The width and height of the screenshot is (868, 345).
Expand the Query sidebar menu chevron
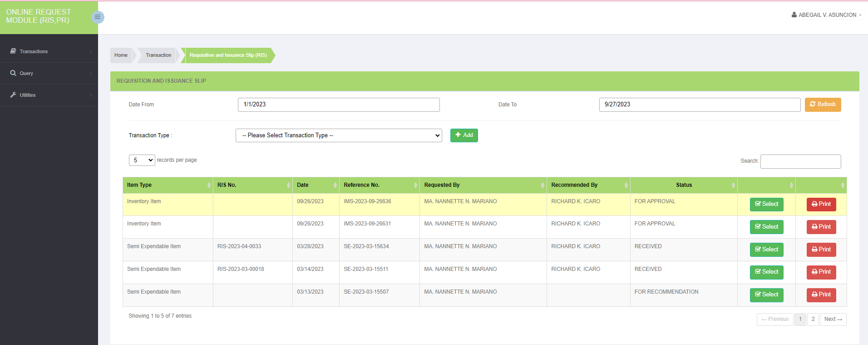[91, 74]
